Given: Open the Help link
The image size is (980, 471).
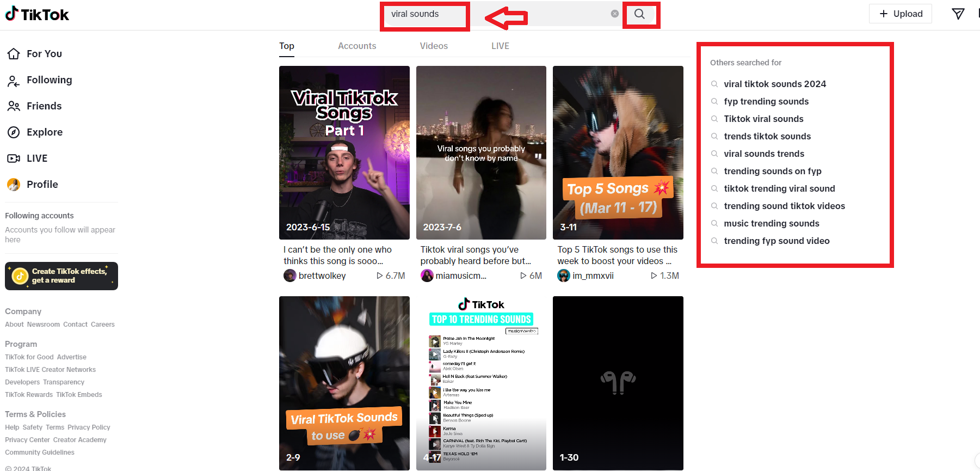Looking at the screenshot, I should point(12,427).
